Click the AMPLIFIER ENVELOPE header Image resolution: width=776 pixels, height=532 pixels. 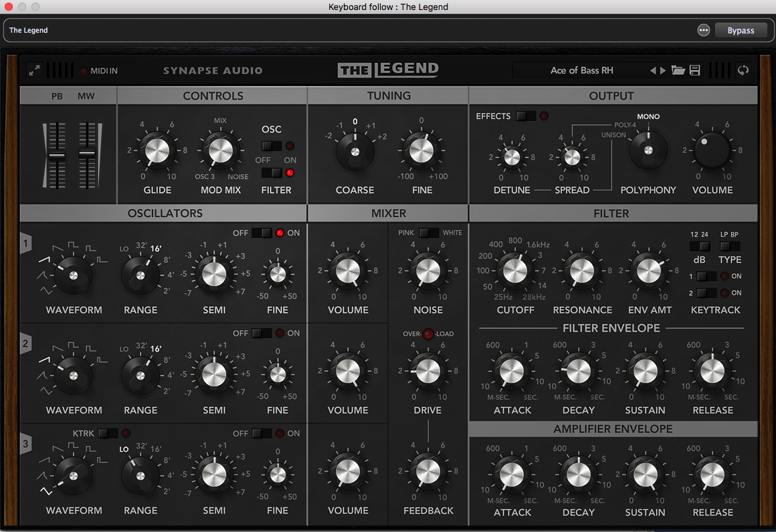(x=613, y=429)
